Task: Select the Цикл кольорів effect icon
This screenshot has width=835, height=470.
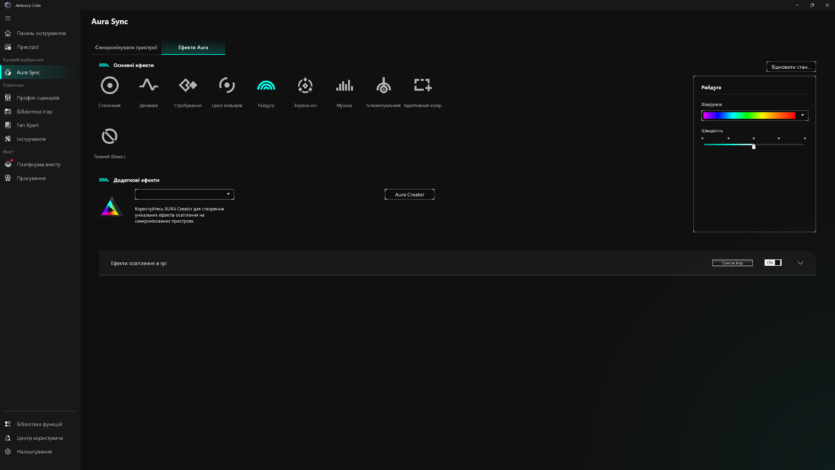Action: (227, 85)
